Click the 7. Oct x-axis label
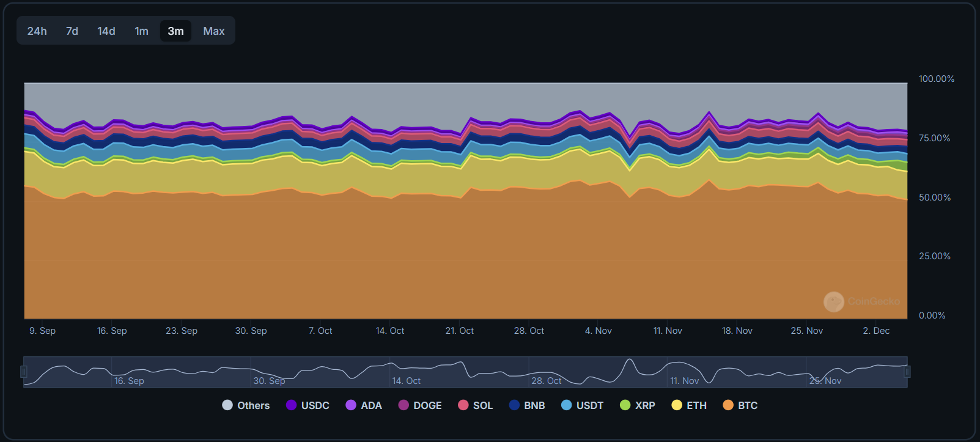This screenshot has height=442, width=980. pyautogui.click(x=320, y=331)
